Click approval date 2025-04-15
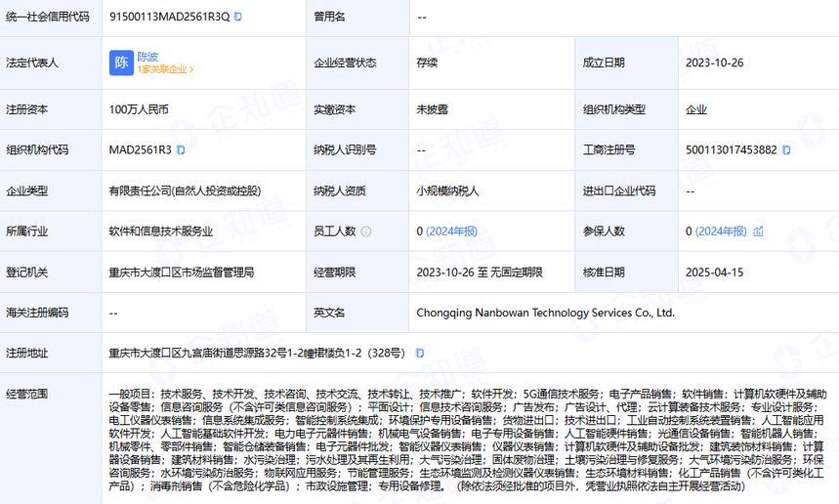This screenshot has width=839, height=504. (714, 273)
